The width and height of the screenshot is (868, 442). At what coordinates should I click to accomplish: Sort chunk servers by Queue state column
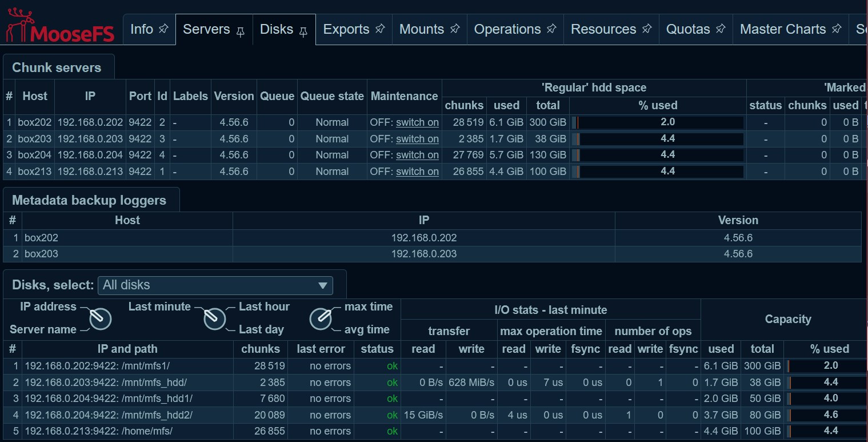[332, 96]
